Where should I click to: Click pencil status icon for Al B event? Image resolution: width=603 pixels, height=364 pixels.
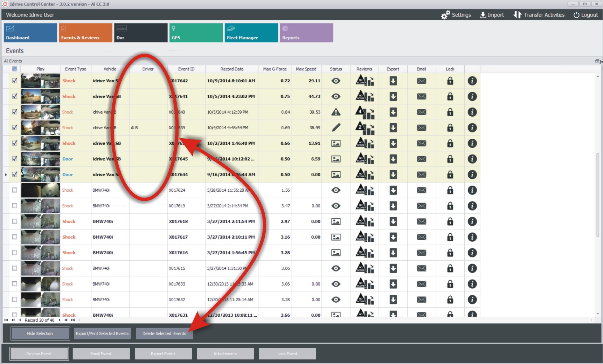tap(336, 128)
